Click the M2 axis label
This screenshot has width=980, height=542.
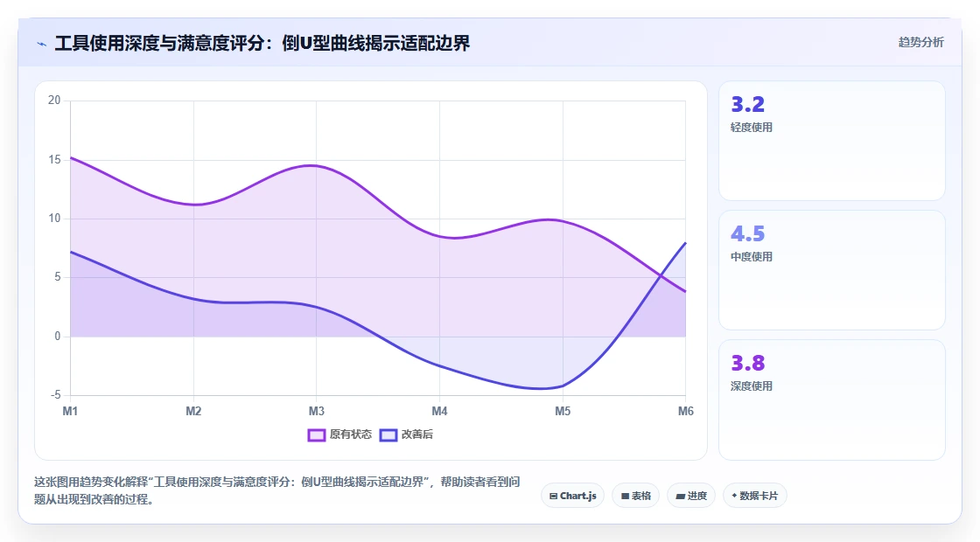(193, 411)
